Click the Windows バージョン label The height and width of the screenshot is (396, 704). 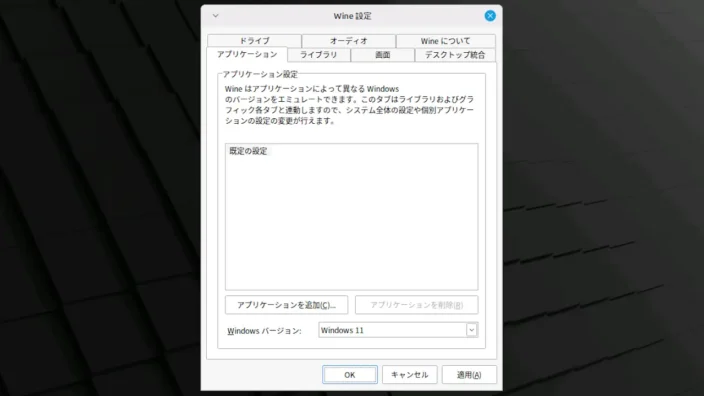click(264, 331)
